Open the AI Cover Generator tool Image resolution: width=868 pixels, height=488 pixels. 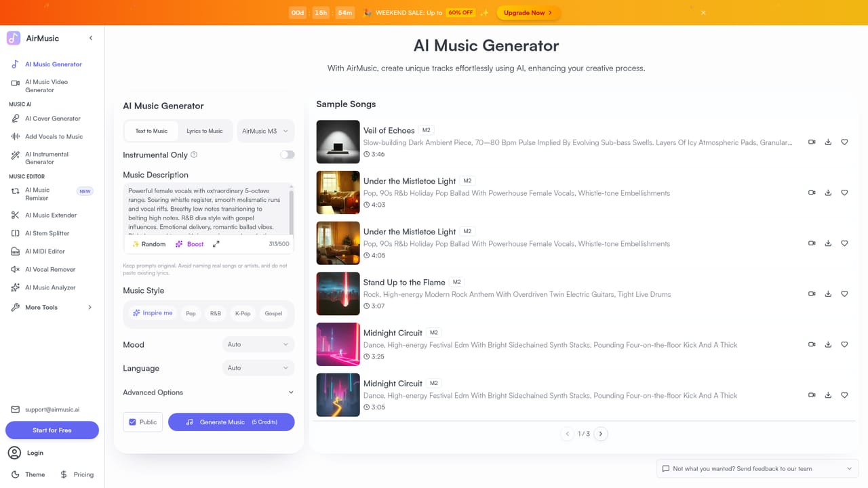pyautogui.click(x=52, y=119)
